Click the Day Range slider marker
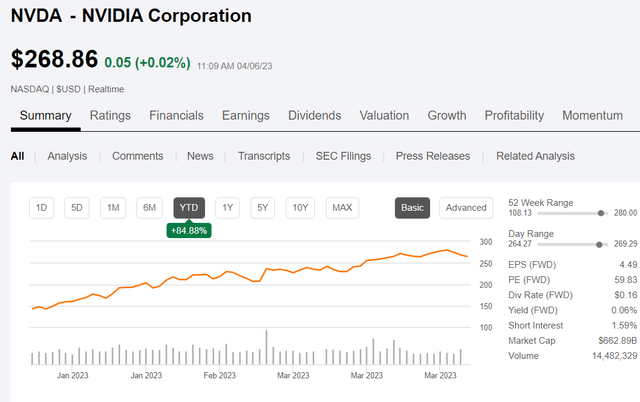 (x=599, y=244)
